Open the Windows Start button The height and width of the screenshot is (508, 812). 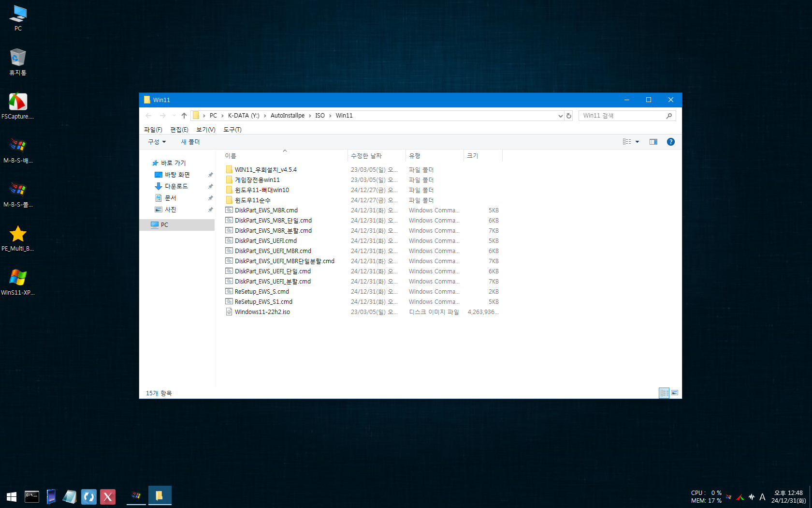pyautogui.click(x=12, y=496)
